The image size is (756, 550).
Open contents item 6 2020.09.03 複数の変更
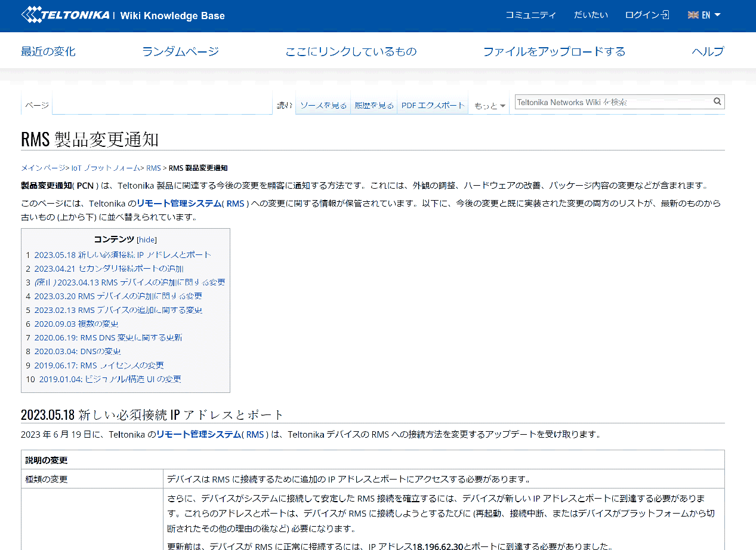[76, 324]
